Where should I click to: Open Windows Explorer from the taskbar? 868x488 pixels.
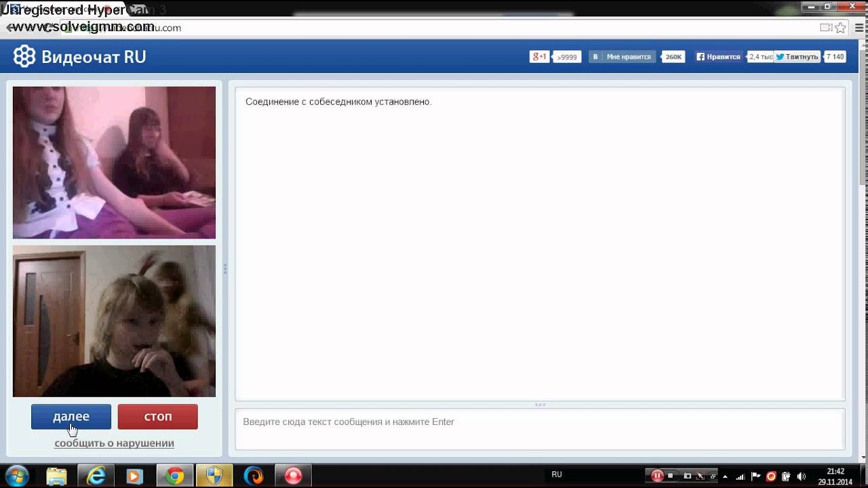coord(57,476)
